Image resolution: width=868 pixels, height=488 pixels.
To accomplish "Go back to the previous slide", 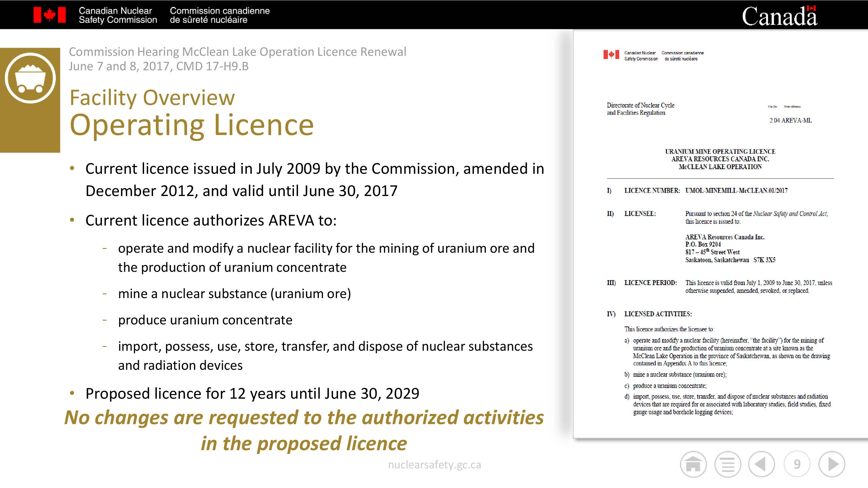I will (762, 464).
